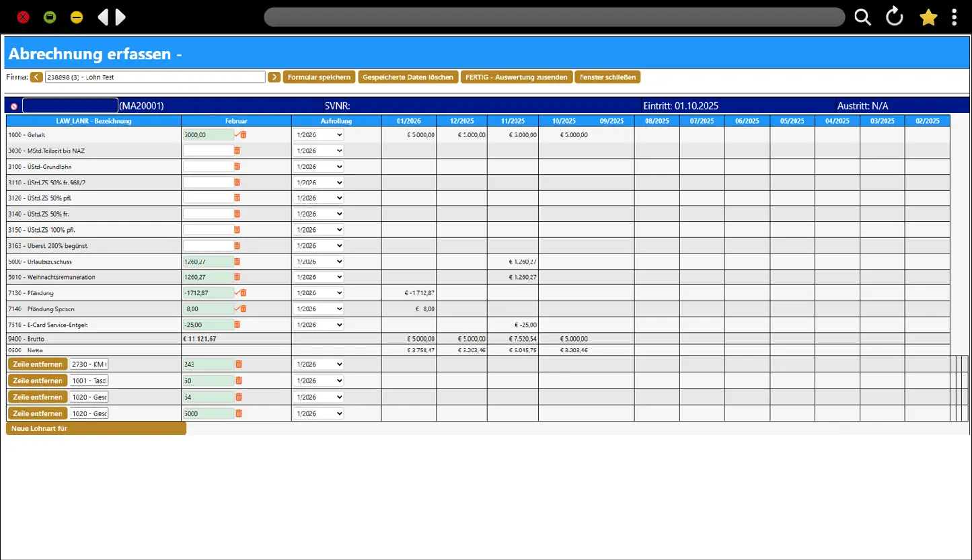Click trash icon for 3163 Überst. 200% row
The image size is (972, 560).
tap(237, 245)
